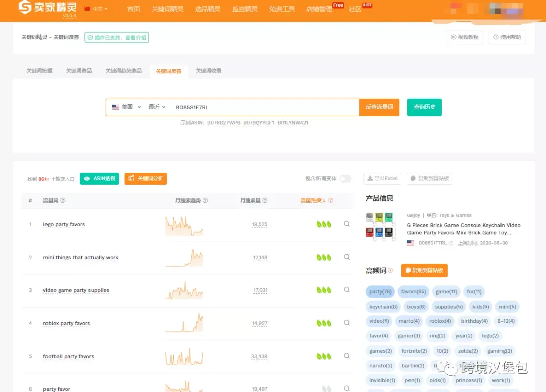546x392 pixels.
Task: Click the 卖家精灵 logo in header
Action: pos(48,7)
